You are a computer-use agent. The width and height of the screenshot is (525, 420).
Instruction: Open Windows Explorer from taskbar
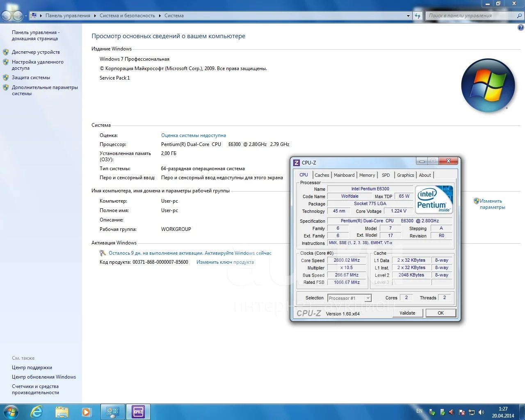pos(62,412)
